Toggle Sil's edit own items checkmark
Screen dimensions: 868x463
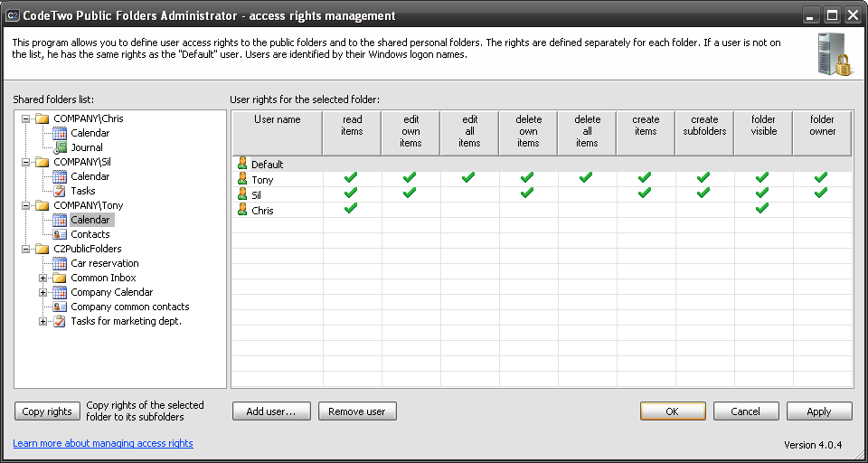point(410,193)
